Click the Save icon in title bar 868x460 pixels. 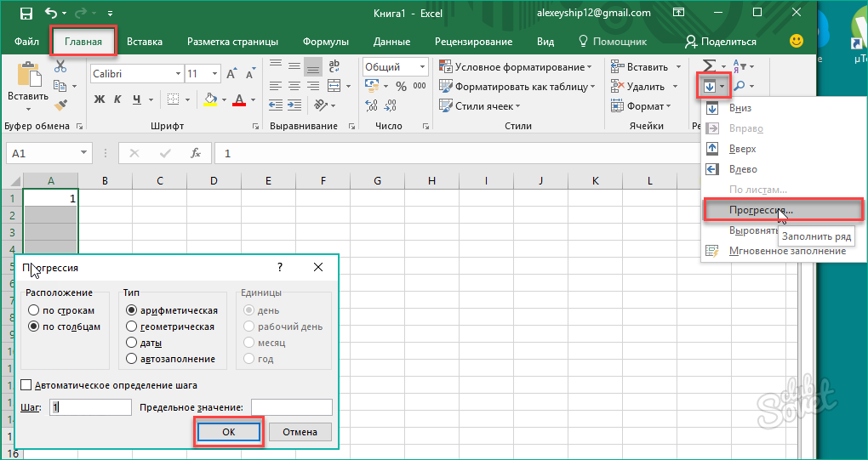click(26, 14)
